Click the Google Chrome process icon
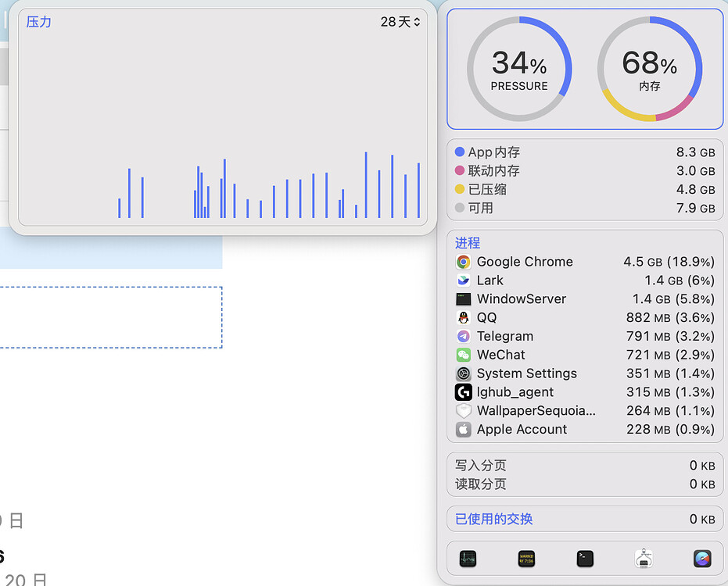This screenshot has width=728, height=586. pos(464,263)
